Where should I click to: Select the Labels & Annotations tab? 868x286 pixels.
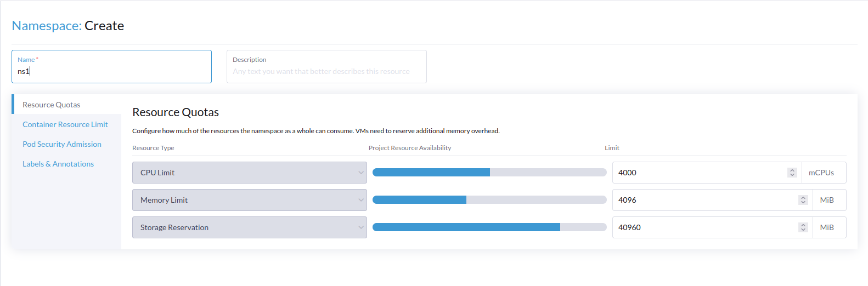click(58, 164)
